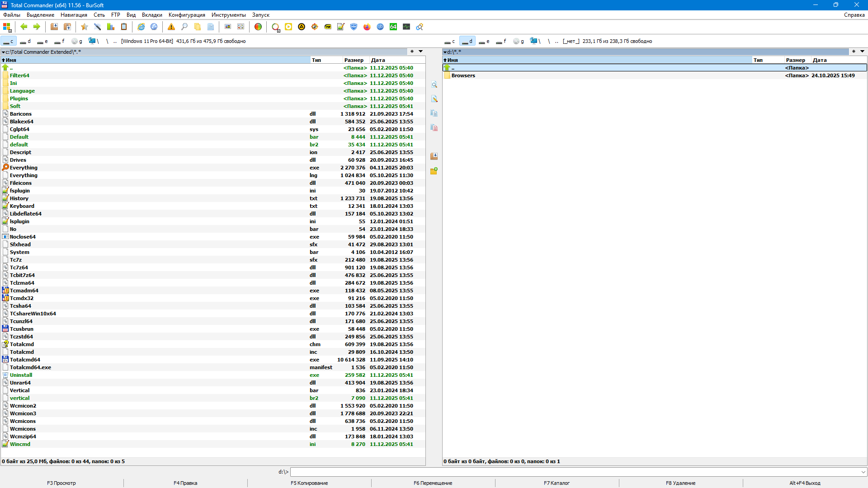Click the new folder icon in the vertical bar
Screen dimensions: 868x488
pyautogui.click(x=434, y=171)
